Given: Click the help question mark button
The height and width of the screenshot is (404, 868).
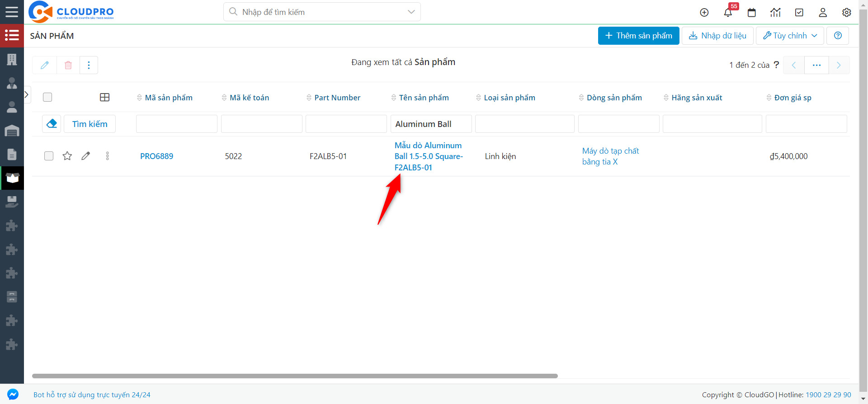Looking at the screenshot, I should (x=838, y=36).
